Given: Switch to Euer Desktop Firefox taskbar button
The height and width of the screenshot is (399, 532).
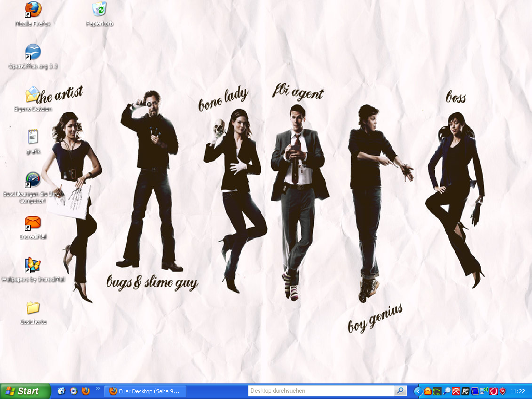Looking at the screenshot, I should click(145, 391).
